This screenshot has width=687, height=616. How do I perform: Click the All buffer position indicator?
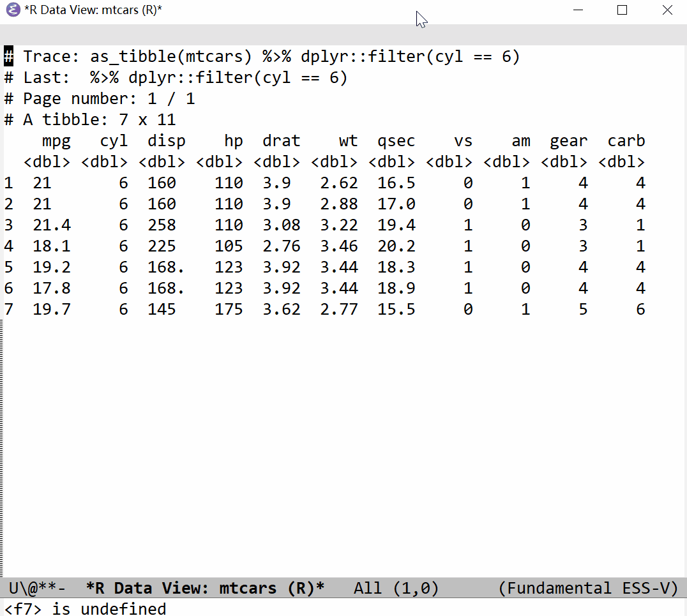coord(368,588)
